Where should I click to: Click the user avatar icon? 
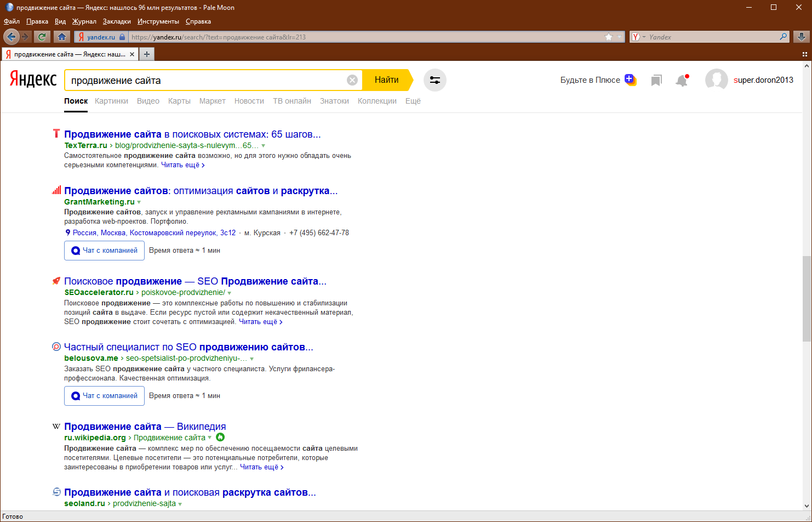tap(716, 80)
